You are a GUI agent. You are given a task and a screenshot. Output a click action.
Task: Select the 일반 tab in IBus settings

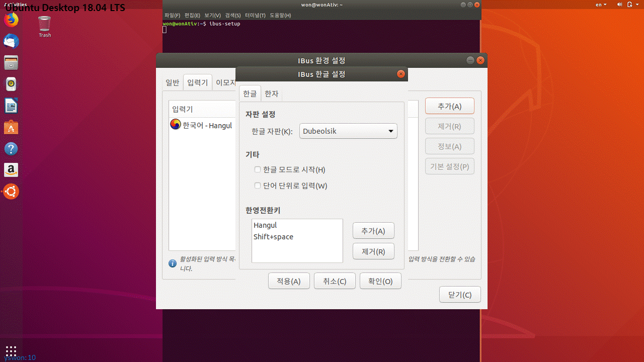172,82
